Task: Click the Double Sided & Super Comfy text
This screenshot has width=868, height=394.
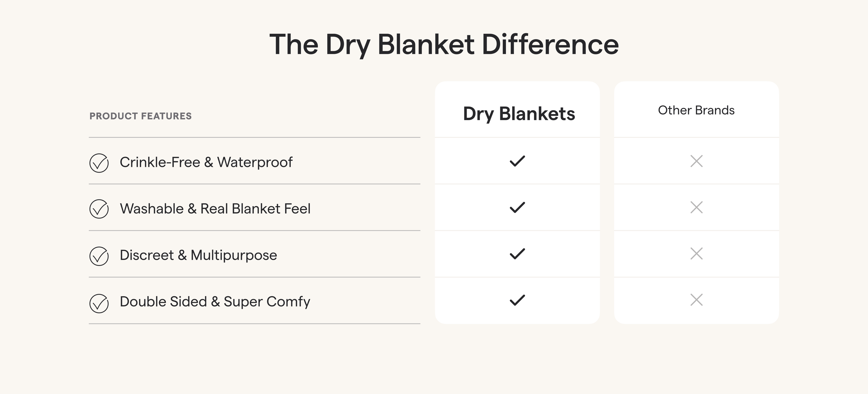Action: pos(215,302)
